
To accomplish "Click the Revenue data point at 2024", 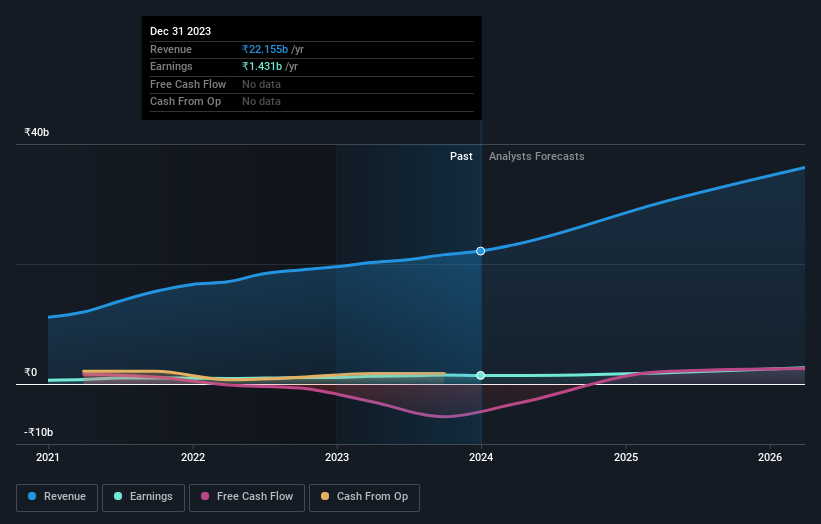I will 481,251.
